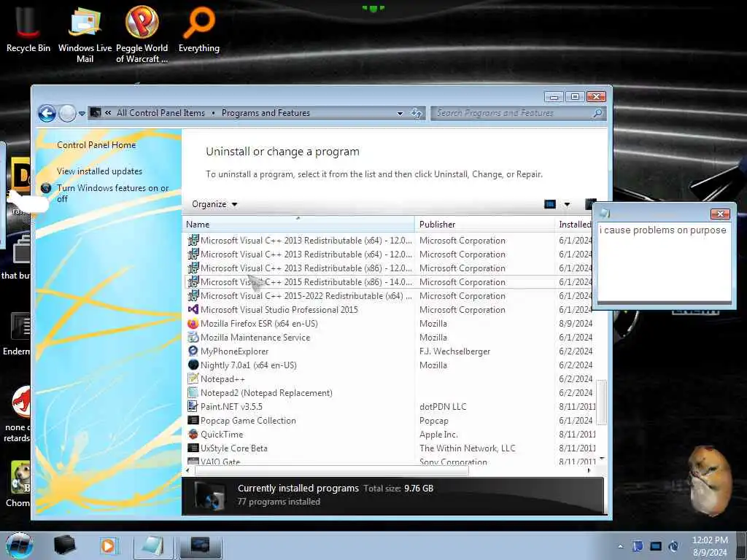This screenshot has width=747, height=560.
Task: Open View installed updates link
Action: click(x=99, y=171)
